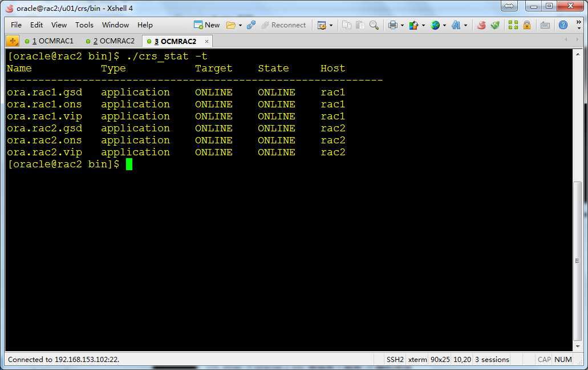Open the File menu
This screenshot has height=370, width=588.
[x=16, y=25]
